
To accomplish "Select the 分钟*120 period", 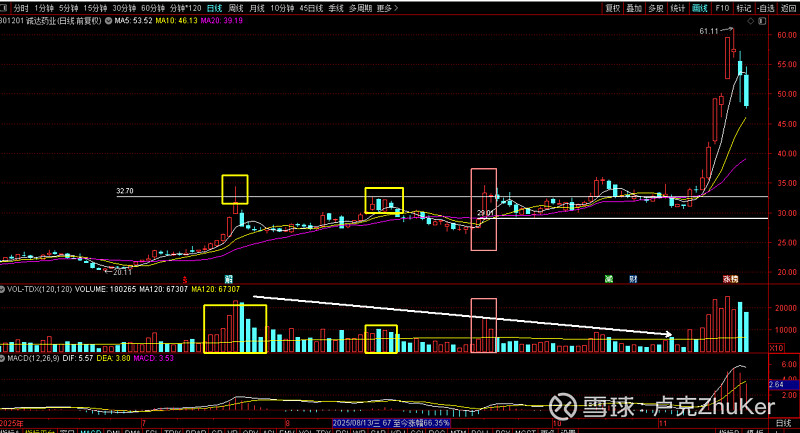I will (185, 8).
